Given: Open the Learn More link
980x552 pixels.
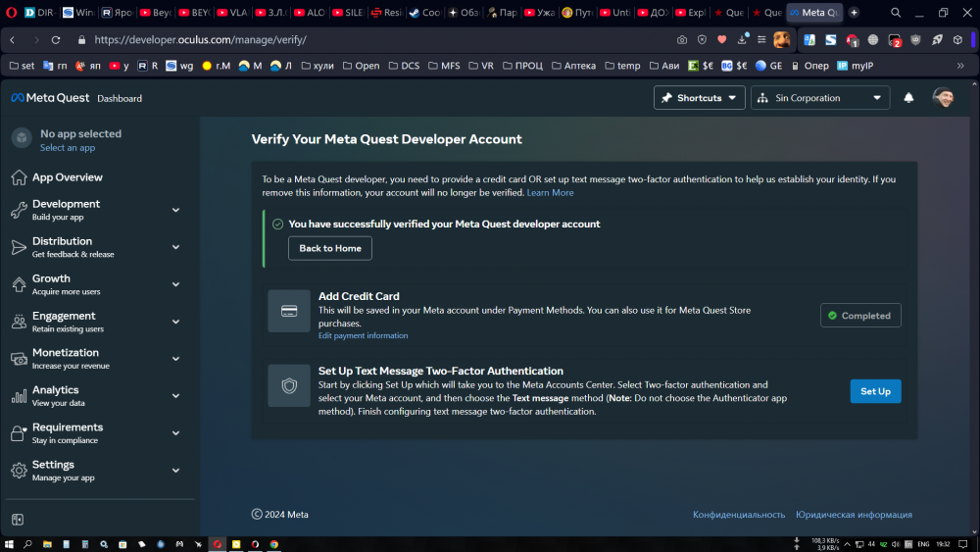Looking at the screenshot, I should point(550,192).
